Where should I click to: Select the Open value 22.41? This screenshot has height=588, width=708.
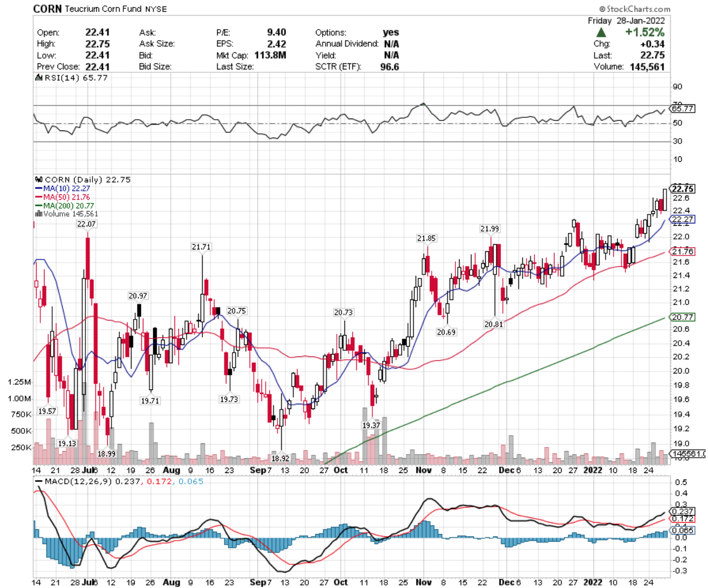[x=97, y=33]
